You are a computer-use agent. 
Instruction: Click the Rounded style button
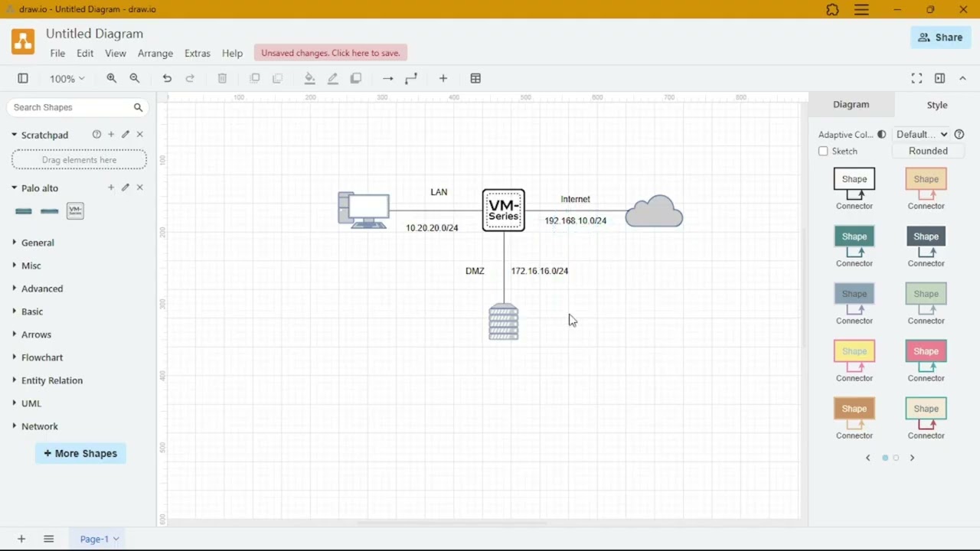point(928,151)
